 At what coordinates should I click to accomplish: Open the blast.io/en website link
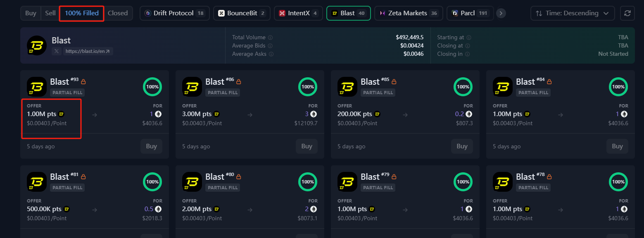pos(88,51)
